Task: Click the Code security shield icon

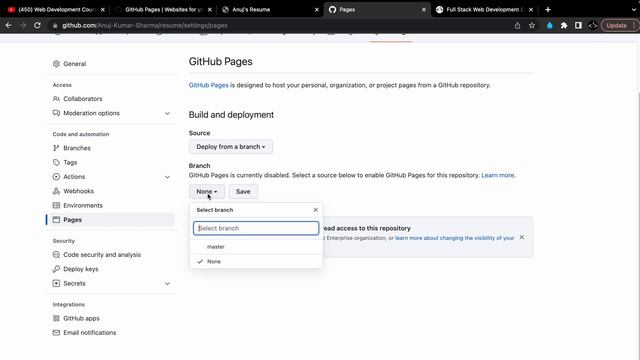Action: tap(56, 255)
